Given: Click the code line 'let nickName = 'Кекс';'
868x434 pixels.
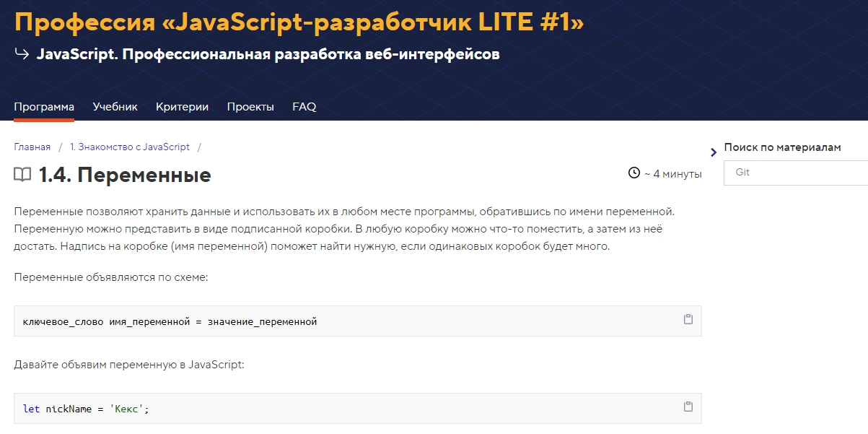Looking at the screenshot, I should (86, 409).
